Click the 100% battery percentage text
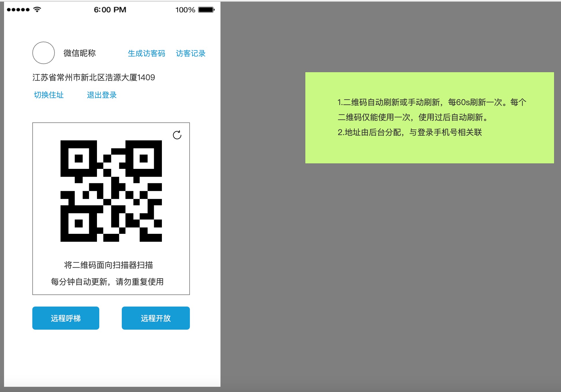 coord(185,10)
